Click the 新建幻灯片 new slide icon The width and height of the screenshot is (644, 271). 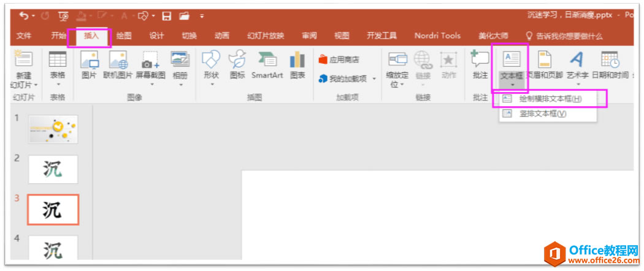24,59
